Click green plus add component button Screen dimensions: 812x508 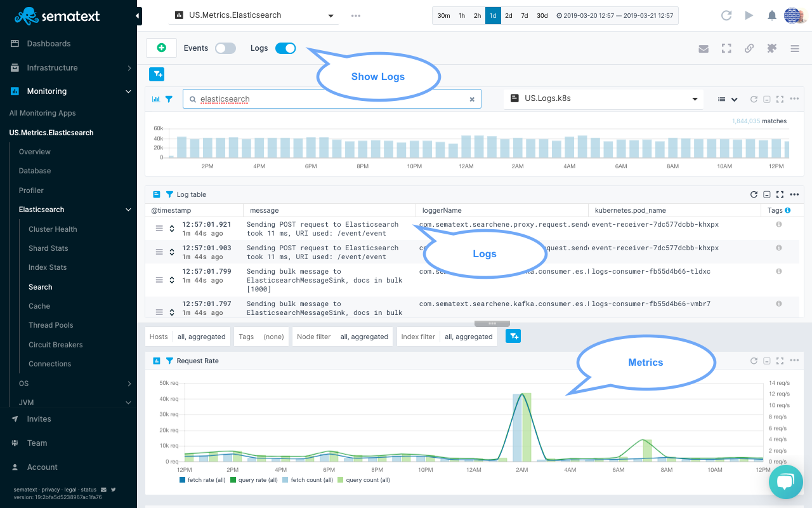click(161, 48)
